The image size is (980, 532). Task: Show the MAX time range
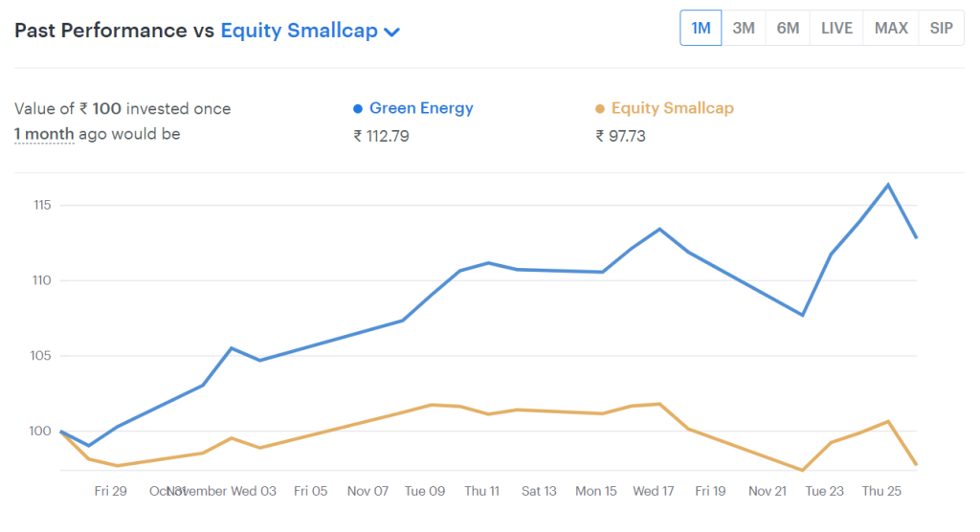[891, 28]
